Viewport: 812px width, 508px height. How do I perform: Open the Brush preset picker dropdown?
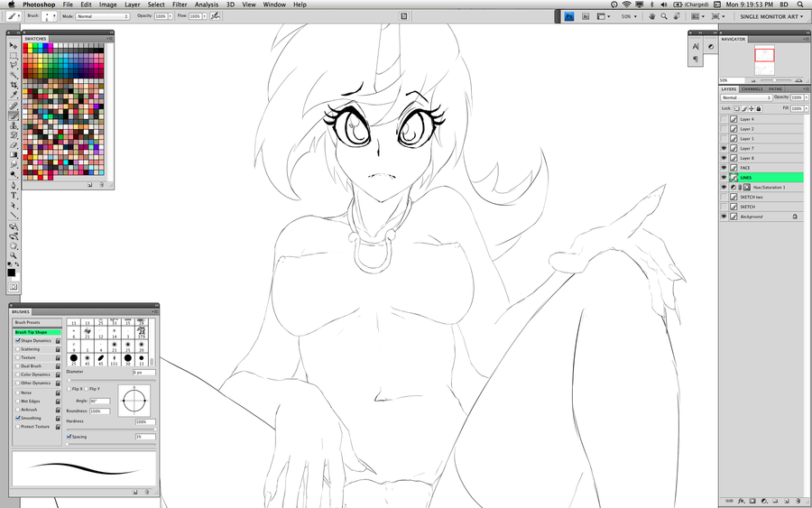click(x=54, y=16)
